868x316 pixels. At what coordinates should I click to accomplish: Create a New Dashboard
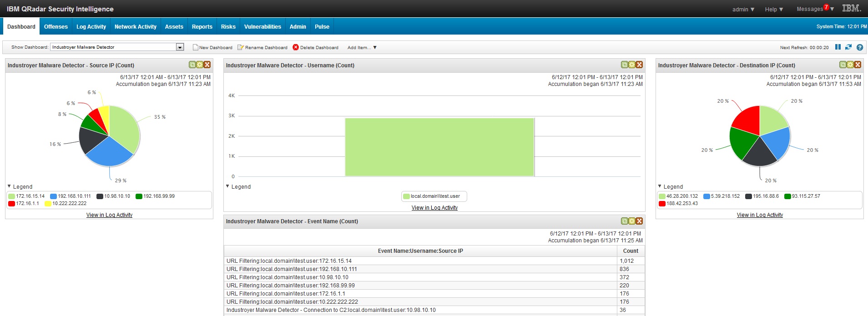coord(212,47)
